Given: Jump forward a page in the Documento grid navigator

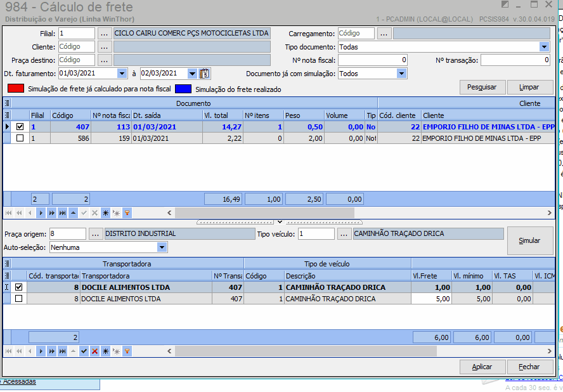Looking at the screenshot, I should point(52,213).
